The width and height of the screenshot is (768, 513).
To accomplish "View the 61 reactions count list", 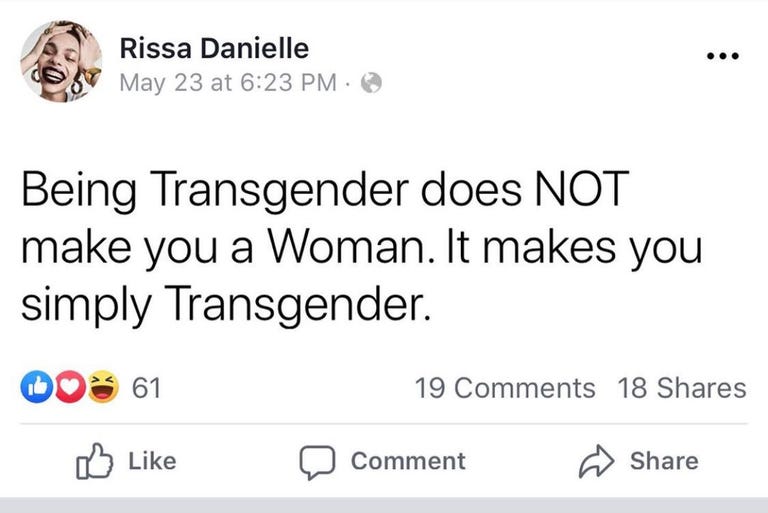I will (x=146, y=388).
